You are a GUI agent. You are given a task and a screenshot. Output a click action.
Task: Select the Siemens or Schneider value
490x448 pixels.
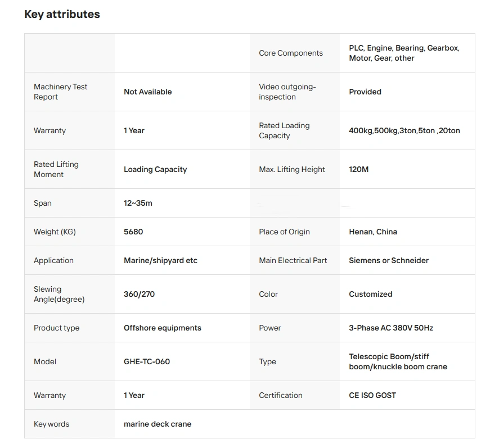389,260
